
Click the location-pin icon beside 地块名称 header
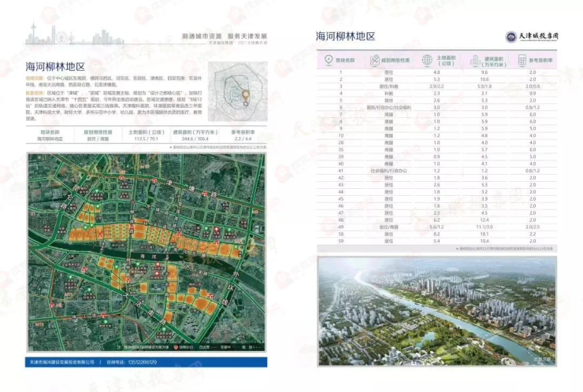click(x=329, y=60)
